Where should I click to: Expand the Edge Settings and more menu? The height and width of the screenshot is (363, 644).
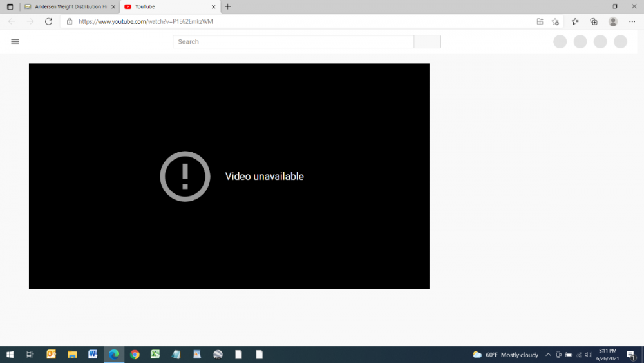632,21
